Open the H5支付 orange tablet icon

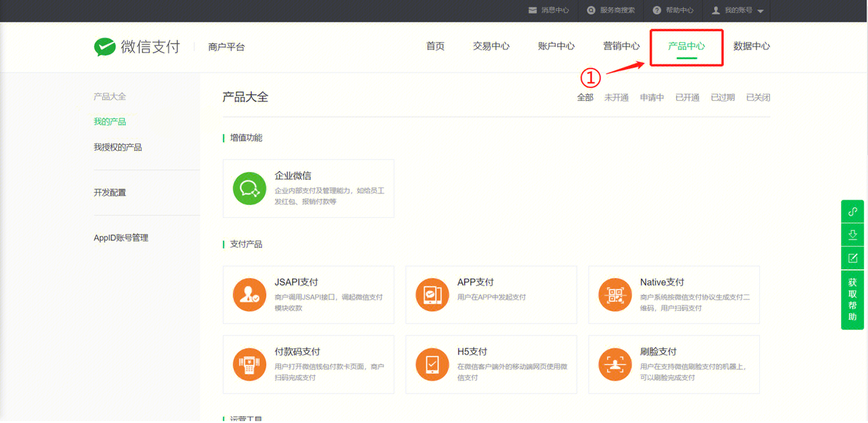click(x=432, y=365)
